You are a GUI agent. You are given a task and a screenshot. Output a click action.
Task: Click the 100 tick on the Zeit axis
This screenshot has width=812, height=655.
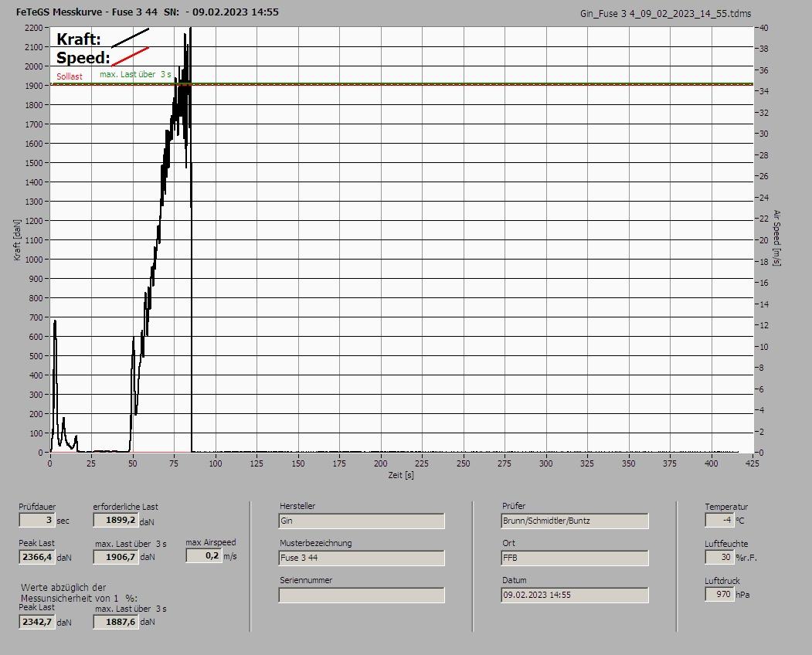tap(216, 463)
